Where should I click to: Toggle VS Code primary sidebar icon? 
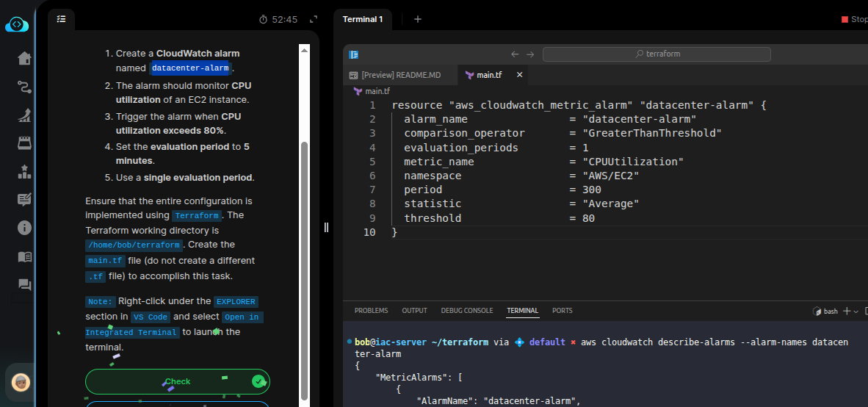pos(354,54)
